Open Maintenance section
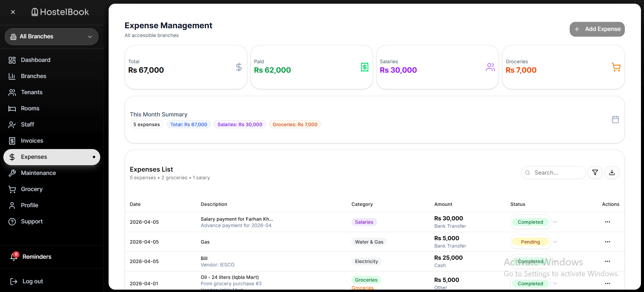Viewport: 644px width, 292px height. (51, 173)
